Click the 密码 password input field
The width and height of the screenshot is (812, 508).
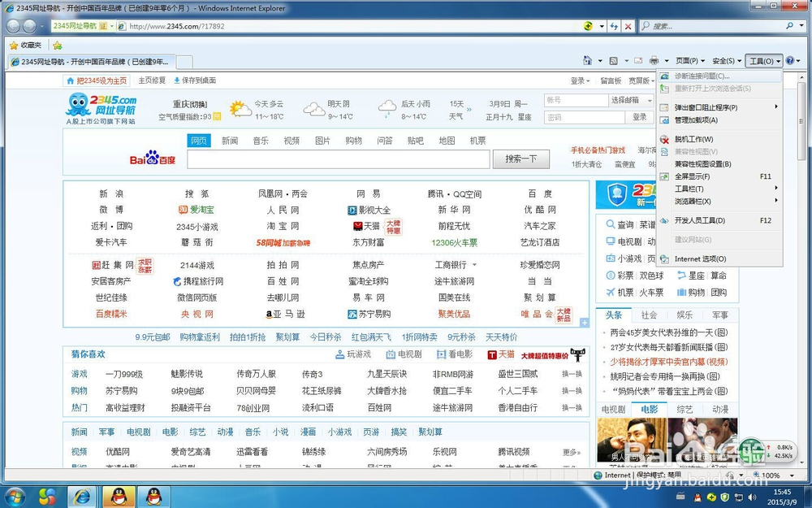[584, 117]
